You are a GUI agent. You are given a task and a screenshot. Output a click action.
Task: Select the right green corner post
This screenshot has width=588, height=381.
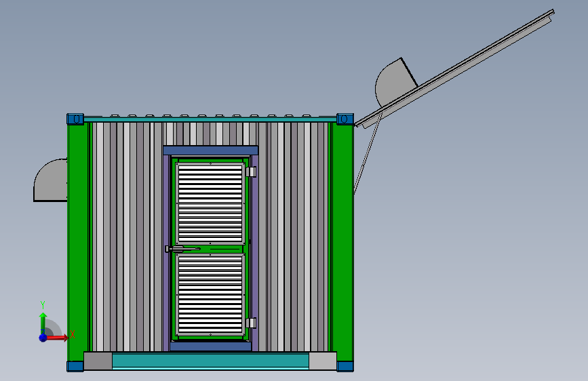342,243
